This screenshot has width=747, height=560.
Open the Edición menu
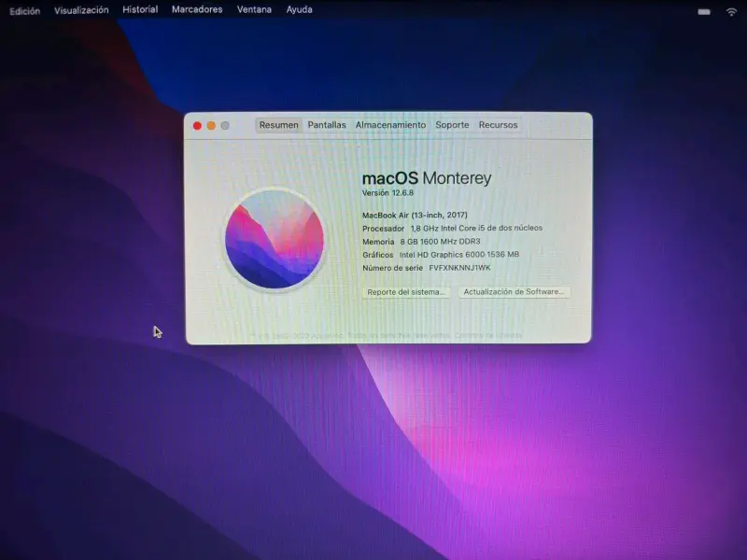coord(25,10)
